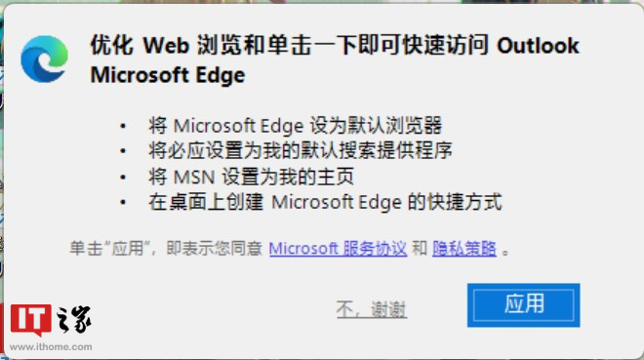
Task: Click the bullet before 设为默认浏览器 line
Action: pos(123,126)
